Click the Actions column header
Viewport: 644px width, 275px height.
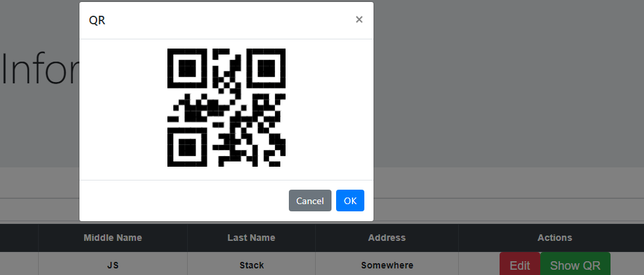point(555,238)
